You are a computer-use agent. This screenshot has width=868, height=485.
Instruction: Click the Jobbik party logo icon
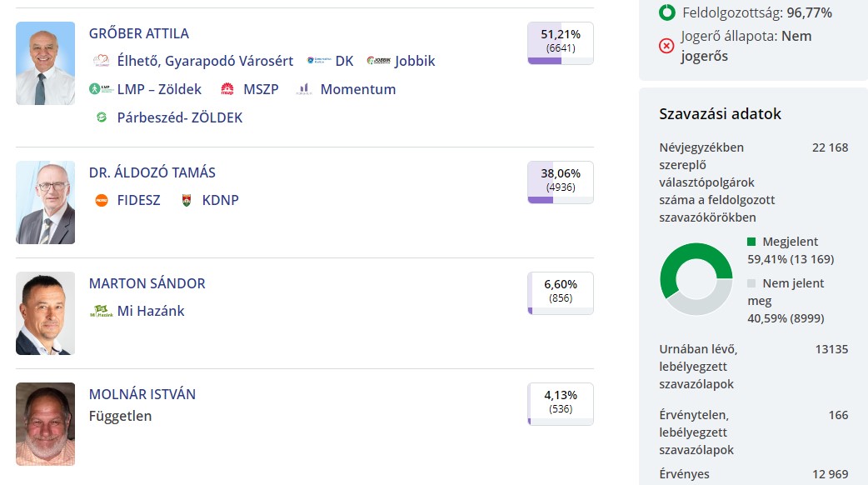(x=378, y=61)
